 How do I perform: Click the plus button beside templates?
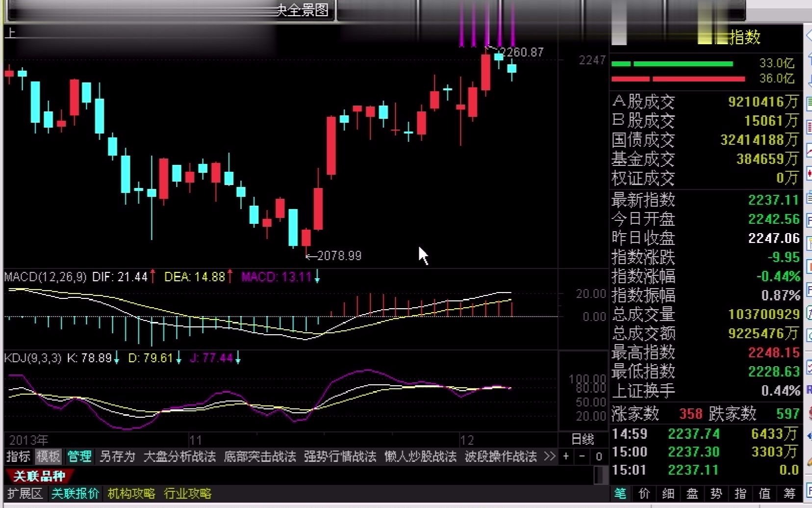pyautogui.click(x=566, y=456)
